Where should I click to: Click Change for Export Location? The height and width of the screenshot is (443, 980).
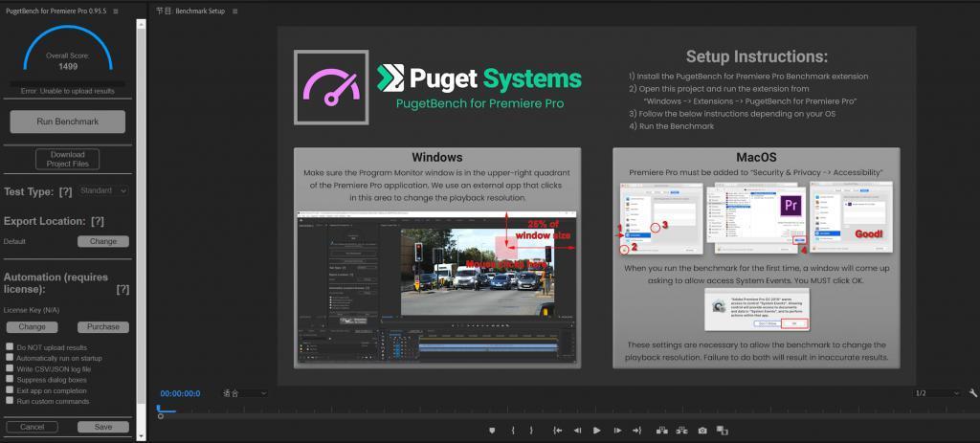(x=103, y=241)
